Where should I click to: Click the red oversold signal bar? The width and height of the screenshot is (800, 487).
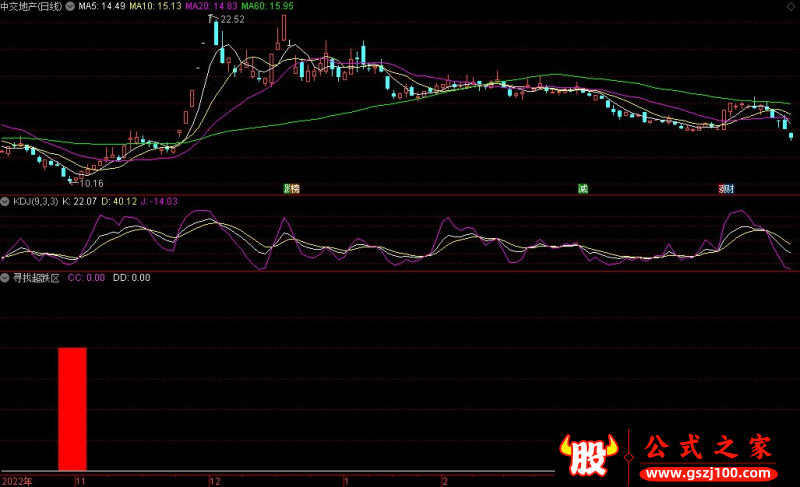pyautogui.click(x=72, y=408)
